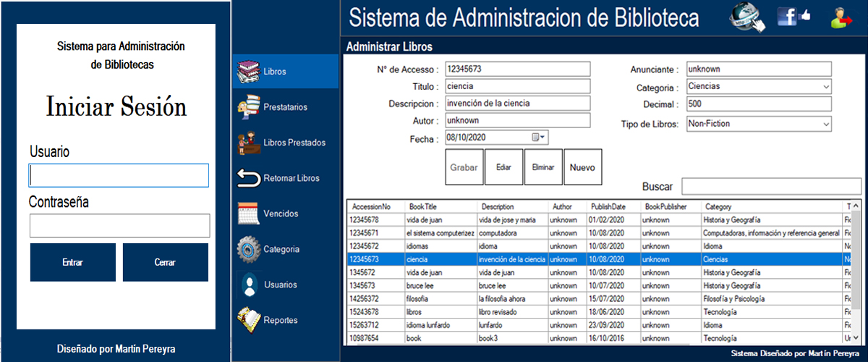This screenshot has width=868, height=362.
Task: Focus the Contraseña input field
Action: [x=119, y=225]
